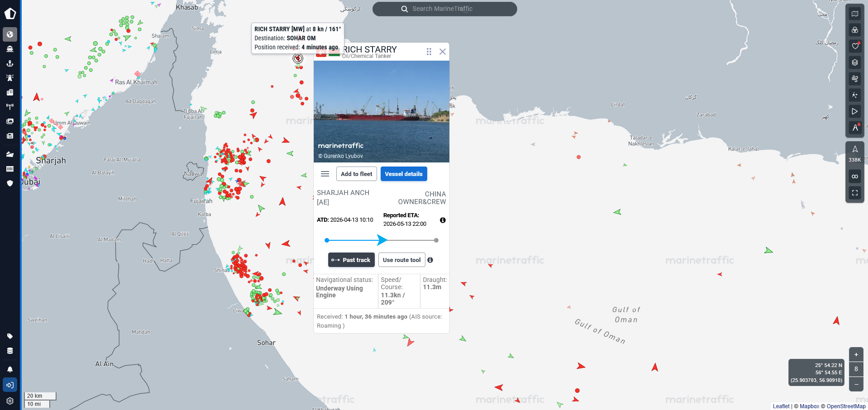Click Use route tool button
The height and width of the screenshot is (410, 868).
click(402, 260)
